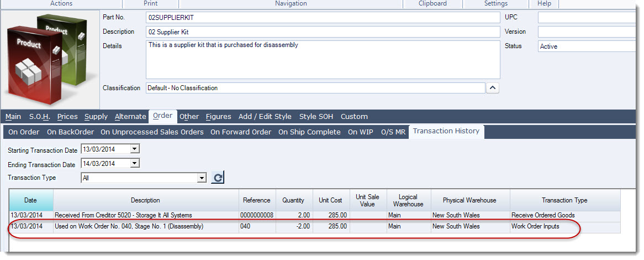The height and width of the screenshot is (260, 644).
Task: Click the 'Receive Ordered Goods' cell
Action: point(564,215)
